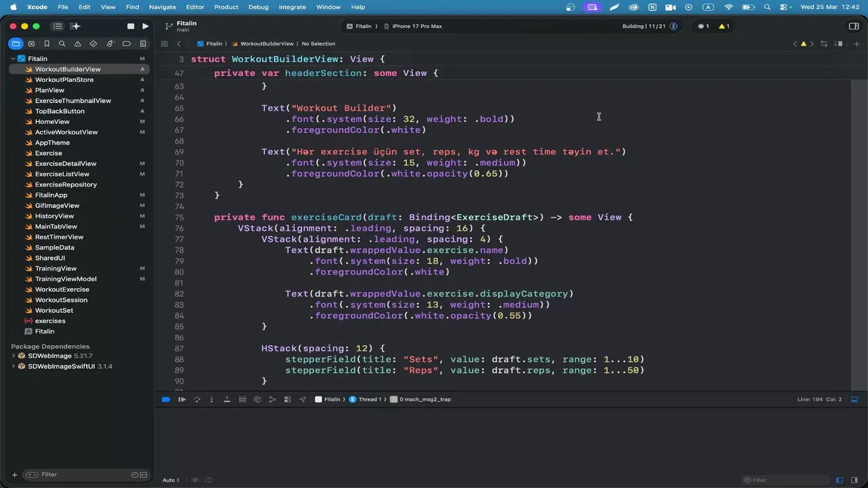Open the Project navigator folder icon

(x=16, y=43)
